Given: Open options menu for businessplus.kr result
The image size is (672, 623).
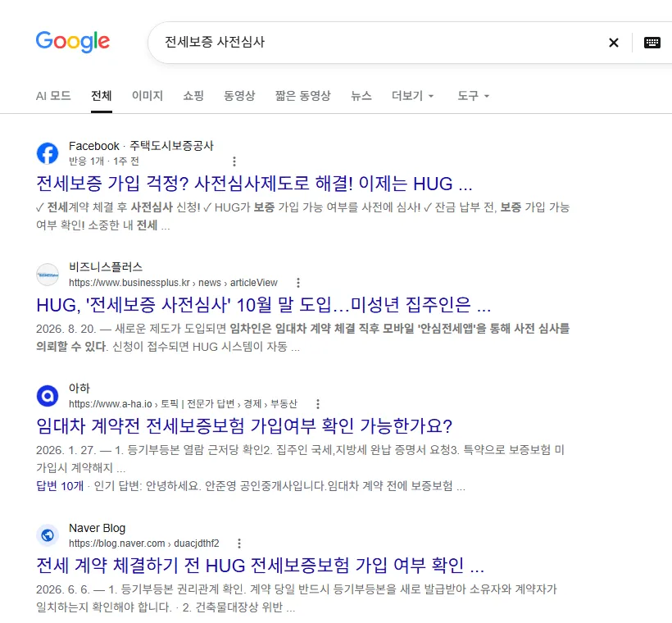Looking at the screenshot, I should point(298,283).
